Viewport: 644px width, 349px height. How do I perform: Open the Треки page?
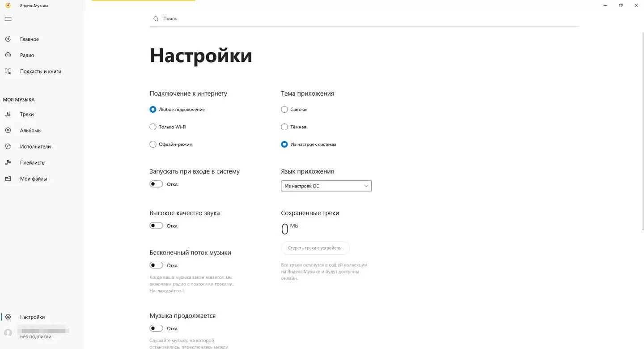click(27, 115)
